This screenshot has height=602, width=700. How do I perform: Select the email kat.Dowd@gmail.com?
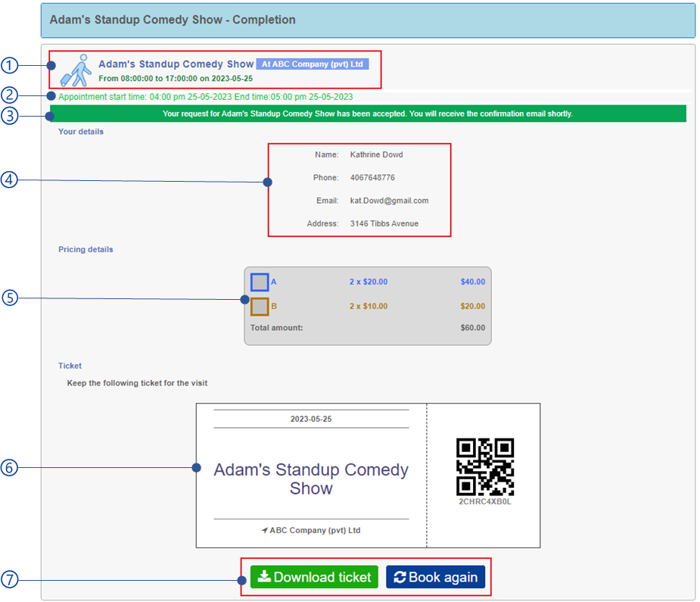[x=389, y=201]
